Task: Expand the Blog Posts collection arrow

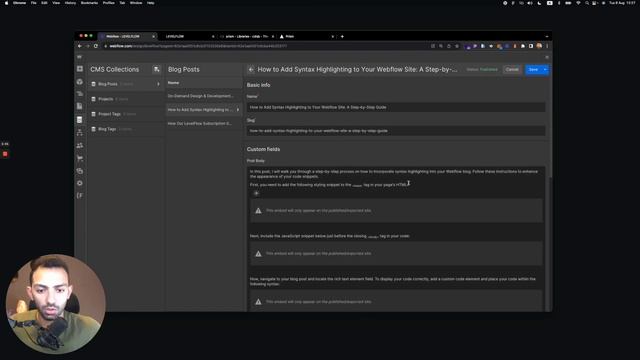Action: tap(158, 84)
